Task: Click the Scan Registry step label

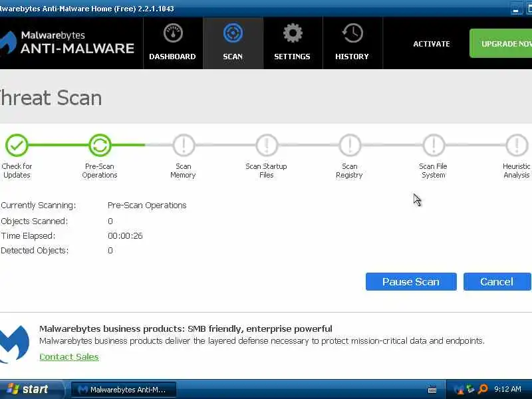Action: [350, 171]
